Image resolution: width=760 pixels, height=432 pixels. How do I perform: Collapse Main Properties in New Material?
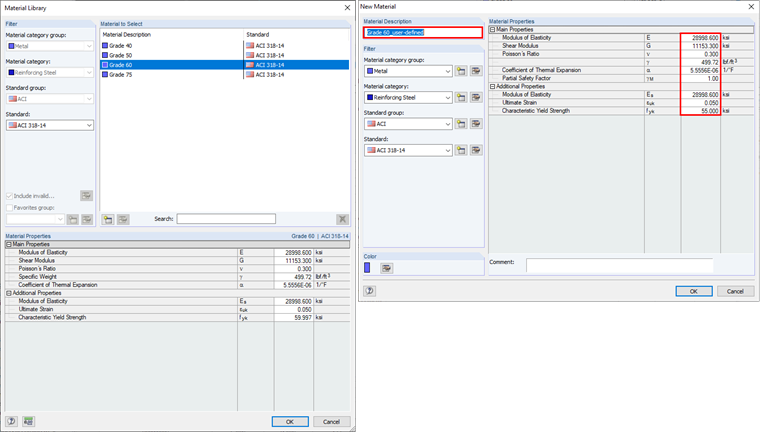(x=492, y=30)
